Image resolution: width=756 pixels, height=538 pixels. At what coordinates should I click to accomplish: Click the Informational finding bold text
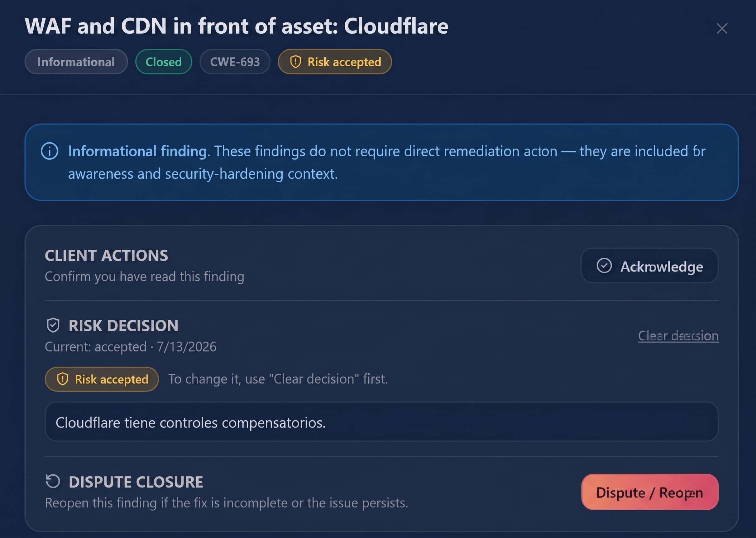[x=138, y=151]
